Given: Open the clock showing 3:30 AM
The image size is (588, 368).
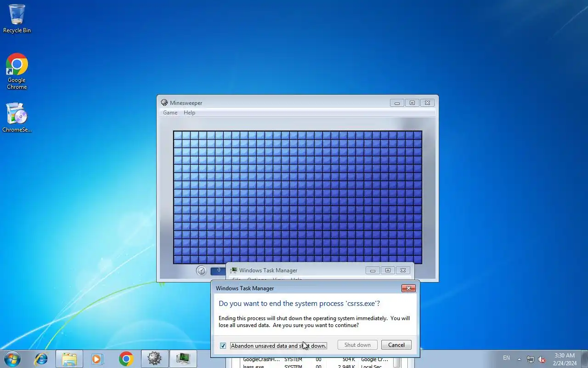Looking at the screenshot, I should 565,359.
